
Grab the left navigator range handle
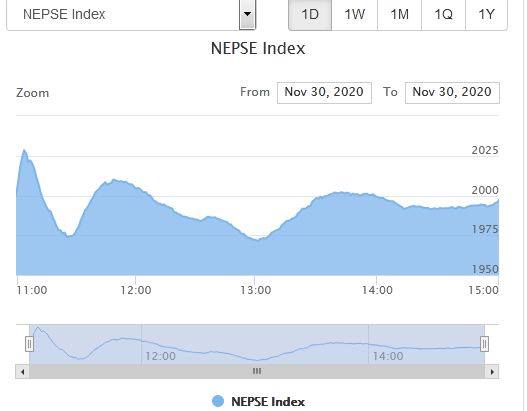tap(29, 344)
